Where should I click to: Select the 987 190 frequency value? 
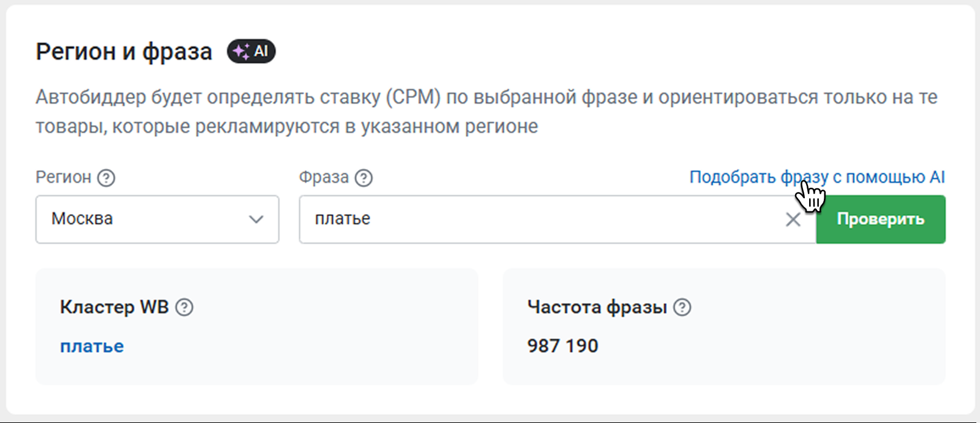563,346
